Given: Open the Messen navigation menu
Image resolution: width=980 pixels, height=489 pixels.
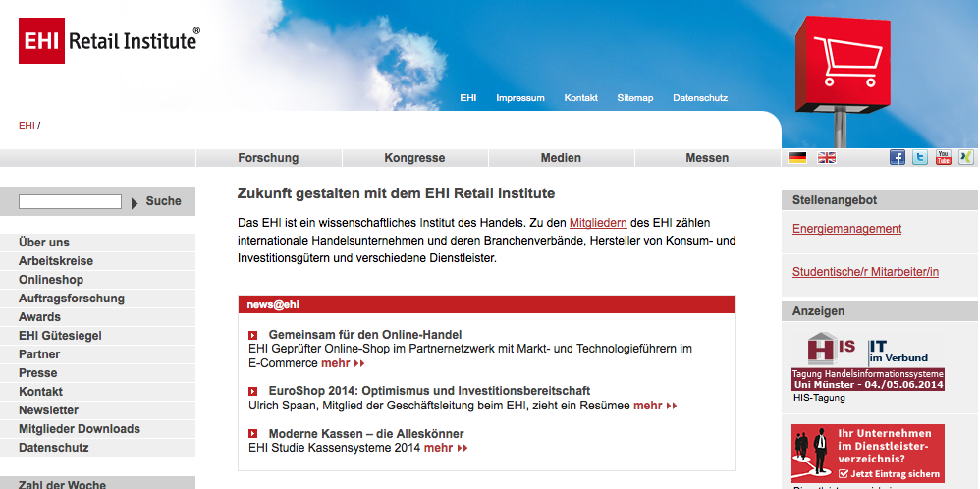Looking at the screenshot, I should tap(707, 158).
